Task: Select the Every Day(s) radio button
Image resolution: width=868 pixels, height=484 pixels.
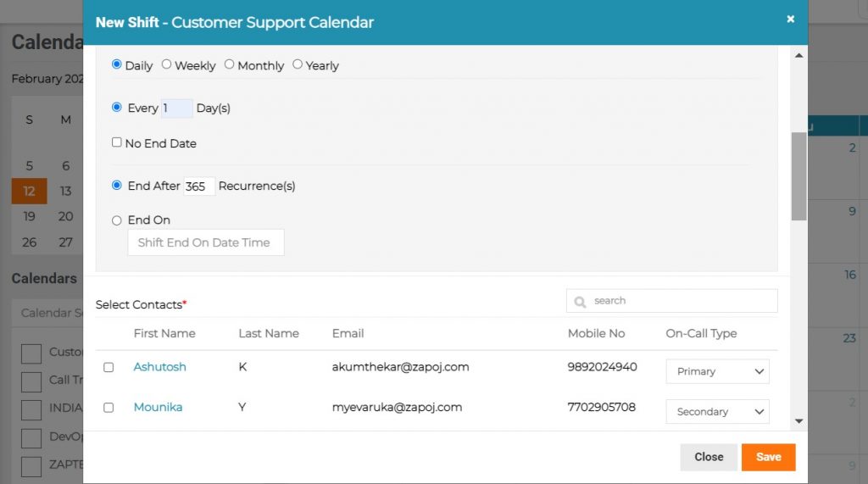Action: click(x=116, y=107)
